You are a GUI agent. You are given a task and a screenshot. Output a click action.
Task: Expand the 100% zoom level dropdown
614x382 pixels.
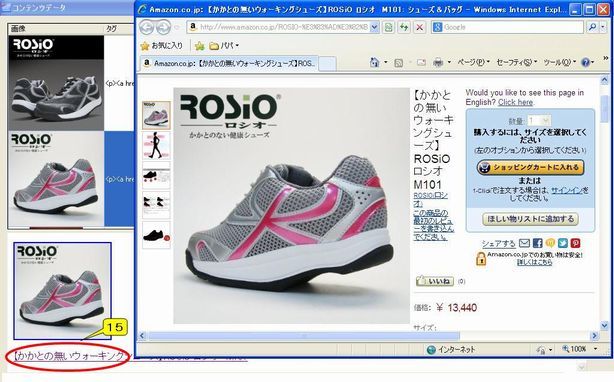(595, 349)
